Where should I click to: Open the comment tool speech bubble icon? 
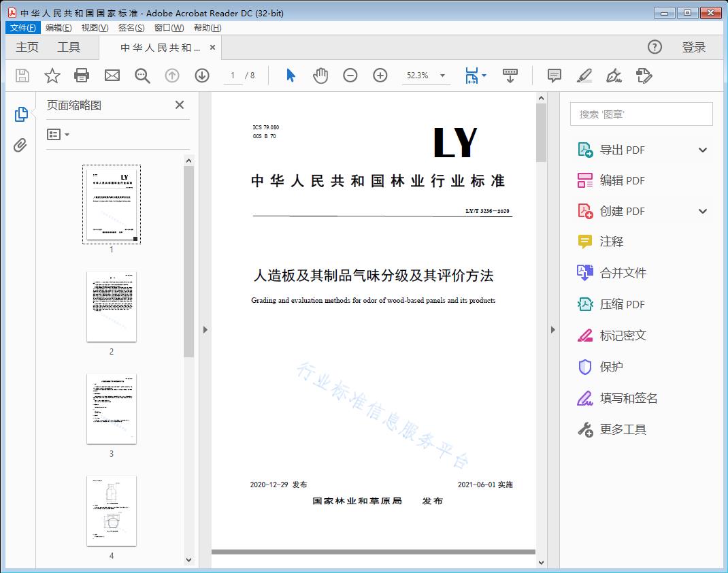[x=555, y=76]
